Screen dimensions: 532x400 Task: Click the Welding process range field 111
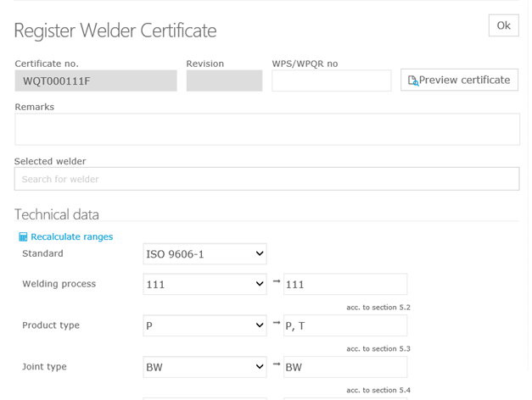click(345, 284)
